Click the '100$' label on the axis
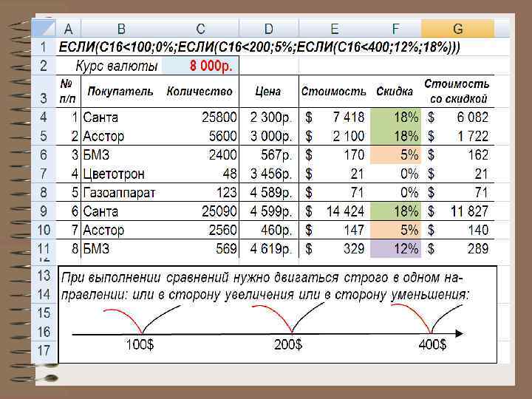Image resolution: width=532 pixels, height=399 pixels. (x=140, y=345)
